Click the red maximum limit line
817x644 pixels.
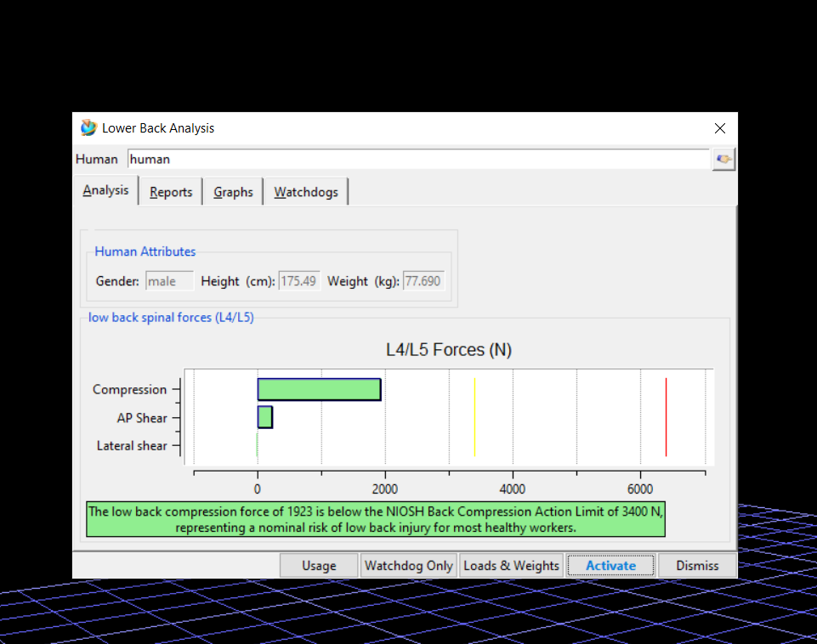[666, 417]
